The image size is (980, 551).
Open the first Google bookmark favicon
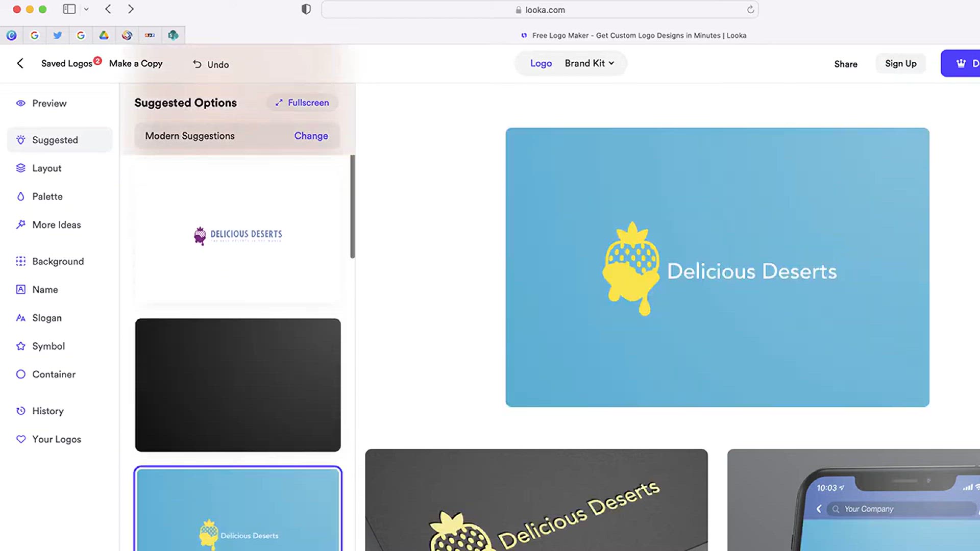(35, 35)
